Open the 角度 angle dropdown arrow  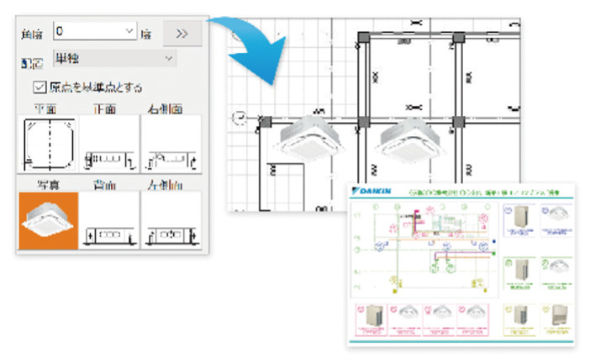point(129,31)
